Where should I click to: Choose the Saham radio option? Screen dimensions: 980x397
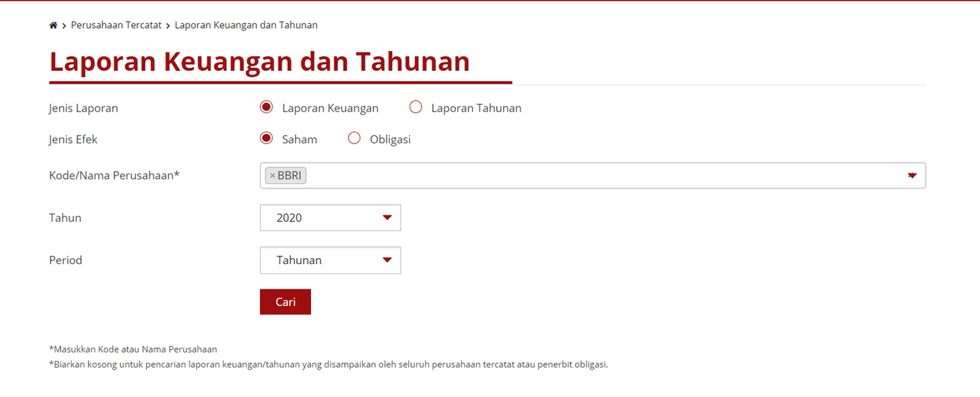267,139
